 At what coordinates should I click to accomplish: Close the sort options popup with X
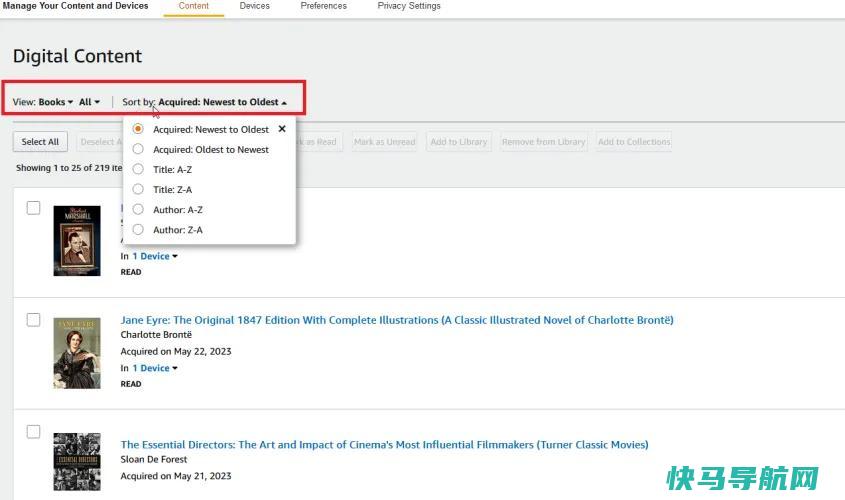(x=282, y=129)
